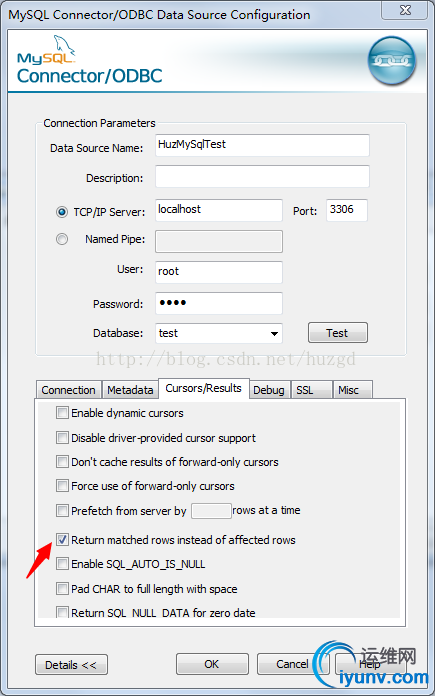Click the 'Data Source Name:' label
Viewport: 435px width, 696px height.
pos(96,148)
